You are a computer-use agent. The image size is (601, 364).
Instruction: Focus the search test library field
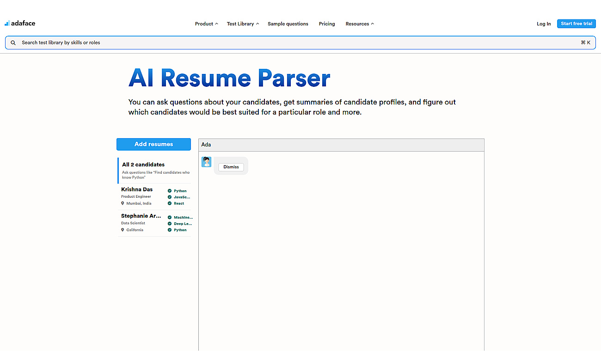[300, 42]
